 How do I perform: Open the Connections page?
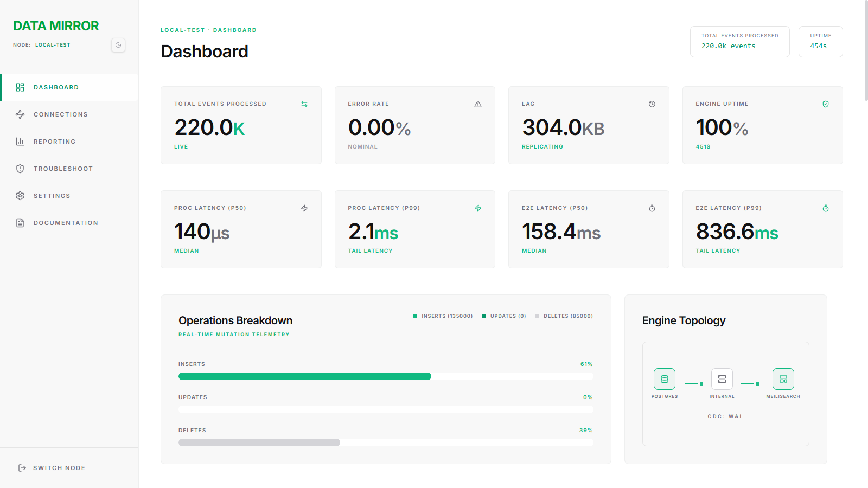pos(69,114)
